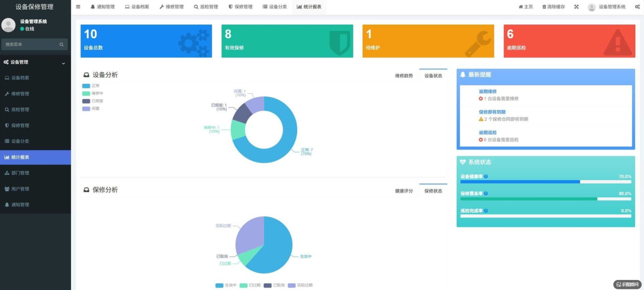Switch to the 维修管理 top tab
The image size is (644, 290).
(x=171, y=7)
